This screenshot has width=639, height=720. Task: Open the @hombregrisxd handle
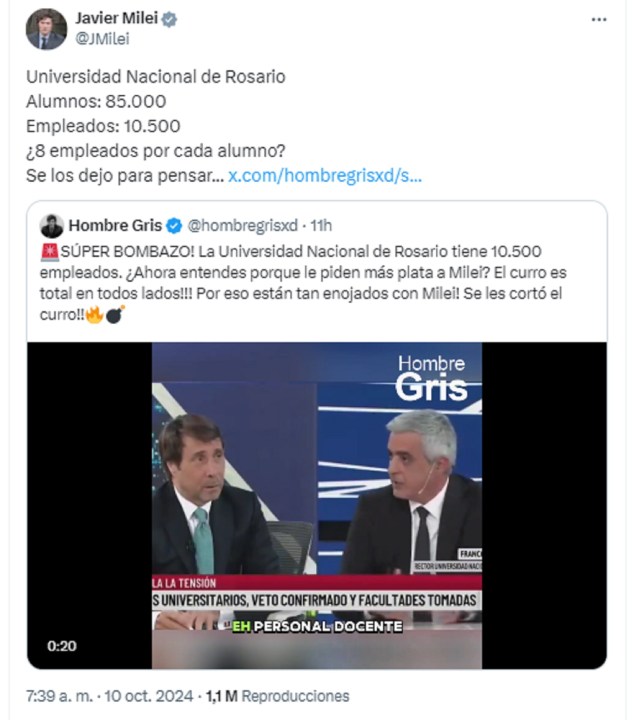tap(242, 225)
